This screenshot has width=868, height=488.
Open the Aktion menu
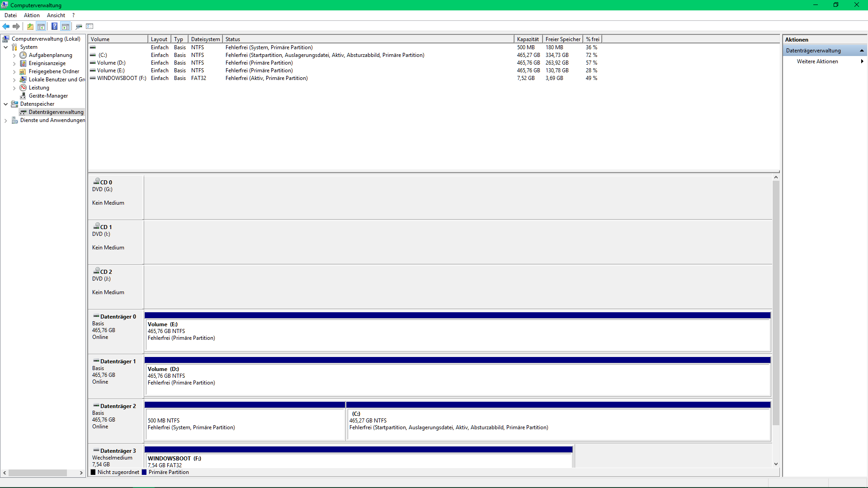pyautogui.click(x=32, y=15)
